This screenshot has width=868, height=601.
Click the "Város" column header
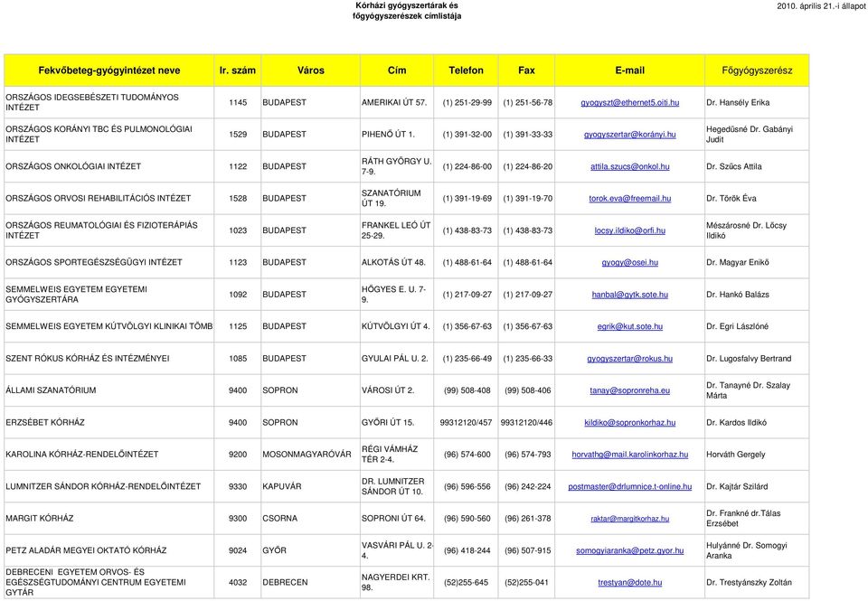click(310, 70)
